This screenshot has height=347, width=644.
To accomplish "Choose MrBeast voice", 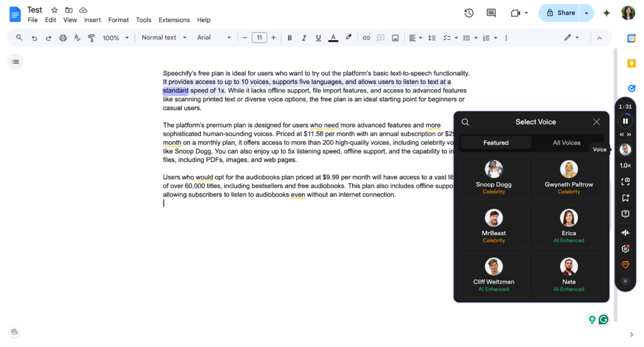I will coord(494,226).
